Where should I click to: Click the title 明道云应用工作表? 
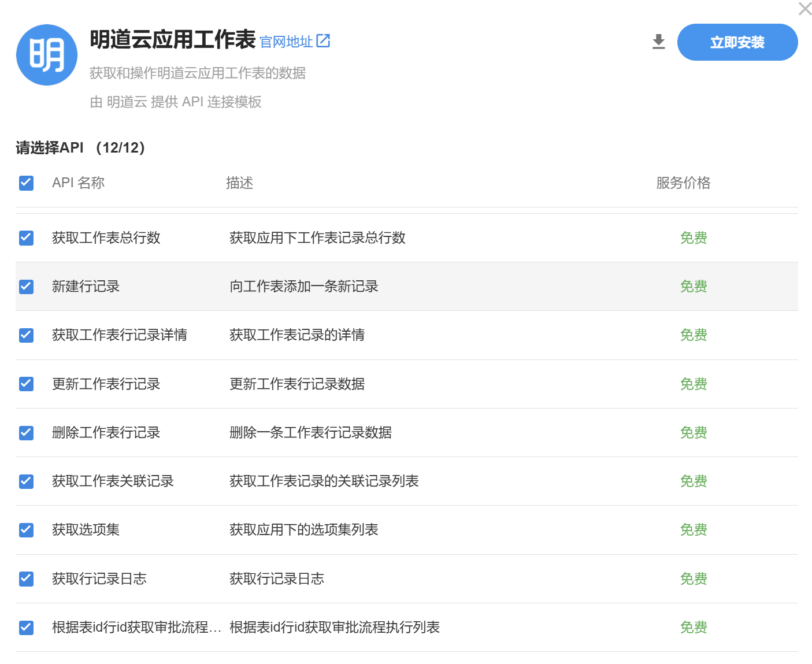click(172, 40)
